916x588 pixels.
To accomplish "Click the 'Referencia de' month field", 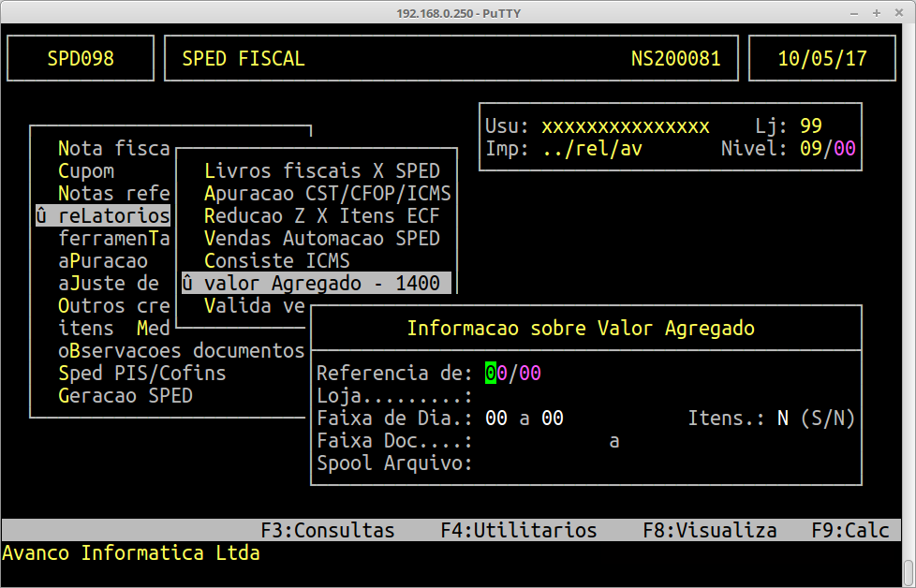I will pyautogui.click(x=496, y=374).
